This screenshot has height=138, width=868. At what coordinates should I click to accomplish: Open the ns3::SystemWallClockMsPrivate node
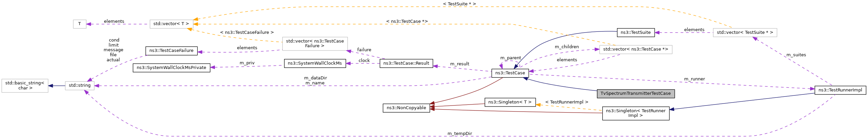coord(171,67)
